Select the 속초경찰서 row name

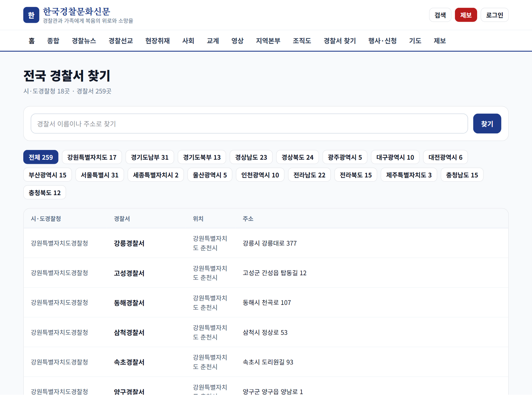[129, 362]
